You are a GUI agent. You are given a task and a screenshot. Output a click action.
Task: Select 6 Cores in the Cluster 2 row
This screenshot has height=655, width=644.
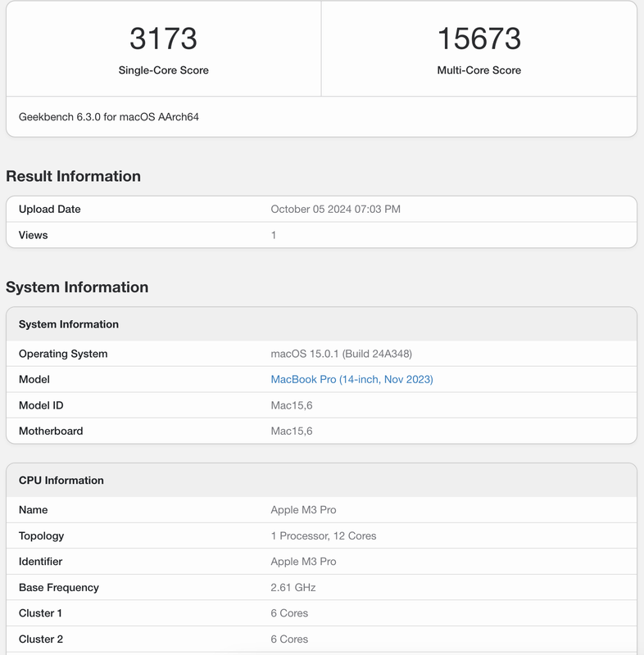click(x=289, y=639)
